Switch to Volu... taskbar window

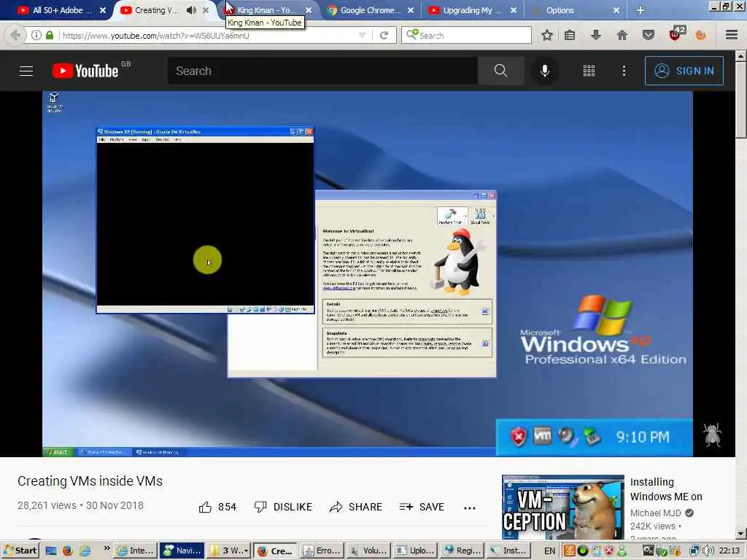click(x=368, y=551)
